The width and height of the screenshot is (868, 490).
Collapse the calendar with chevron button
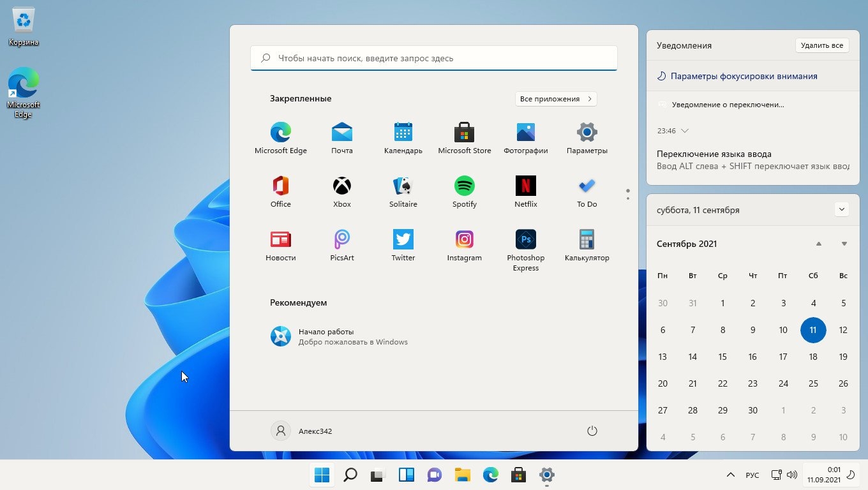pos(841,209)
